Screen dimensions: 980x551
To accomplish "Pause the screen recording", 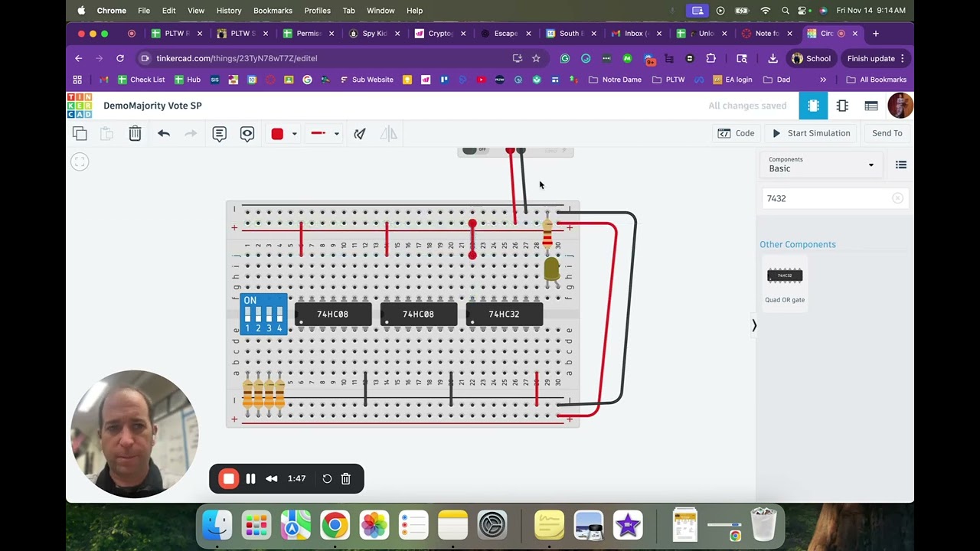I will [250, 479].
